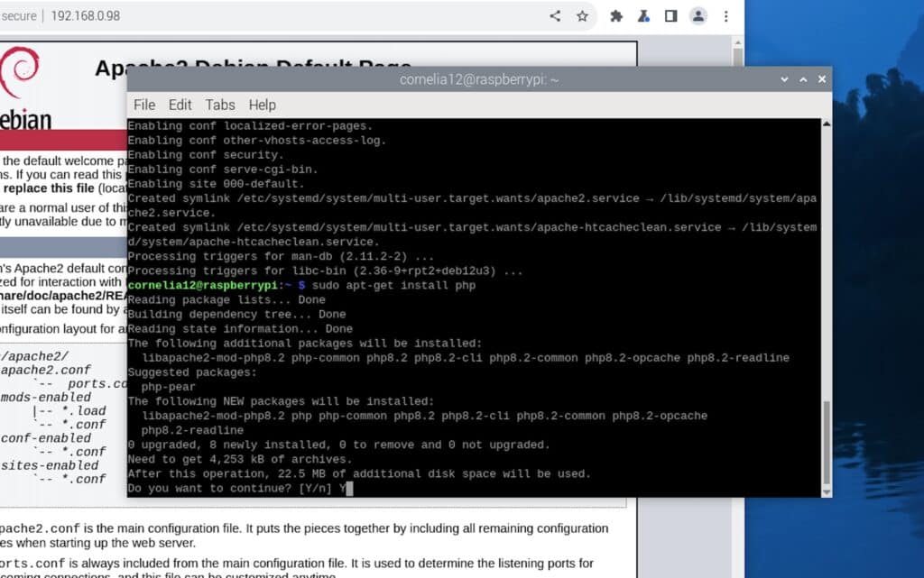The height and width of the screenshot is (578, 924).
Task: Click the terminal title bar text
Action: click(479, 79)
